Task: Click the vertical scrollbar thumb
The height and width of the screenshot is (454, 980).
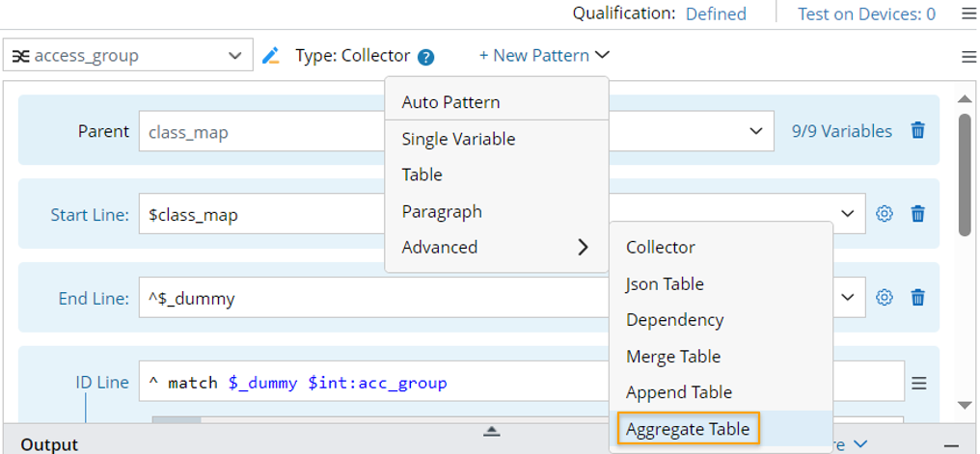Action: point(965,174)
